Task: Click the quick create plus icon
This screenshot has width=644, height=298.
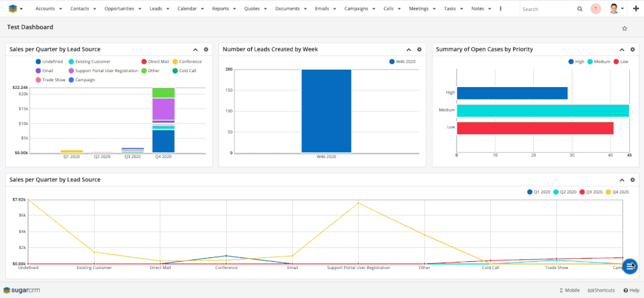Action: point(636,9)
